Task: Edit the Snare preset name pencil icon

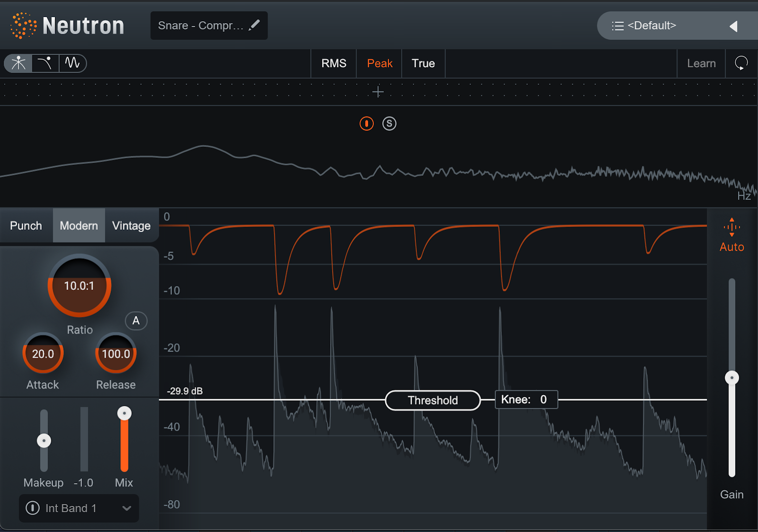Action: pyautogui.click(x=254, y=25)
